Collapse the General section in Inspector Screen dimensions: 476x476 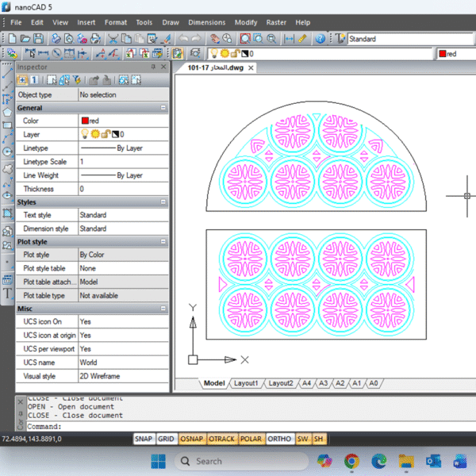163,107
